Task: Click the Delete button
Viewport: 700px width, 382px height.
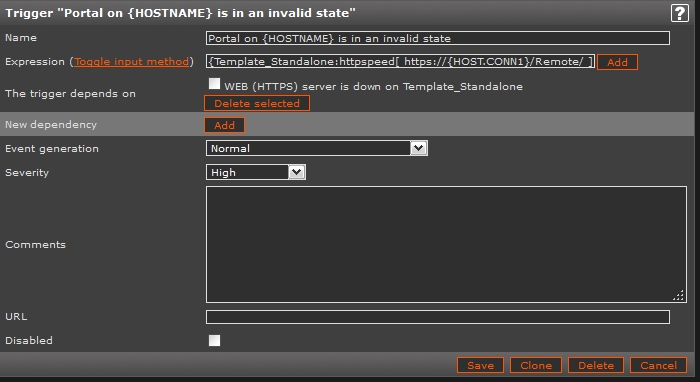Action: (x=596, y=365)
